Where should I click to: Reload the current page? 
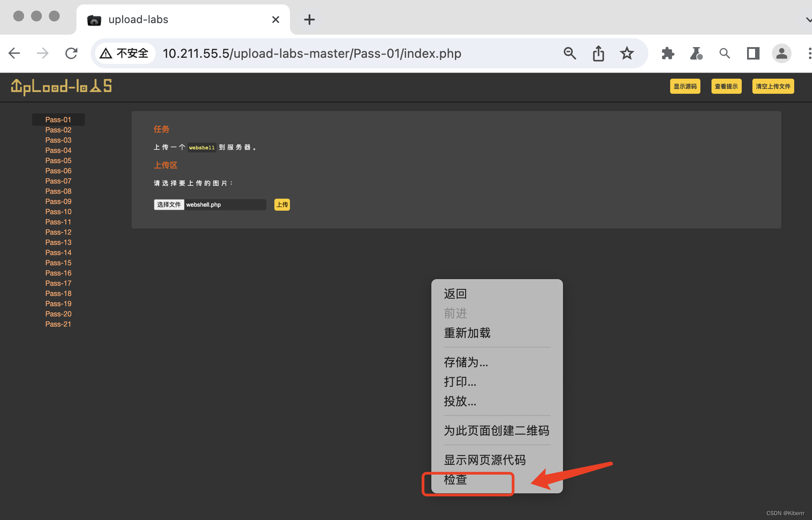click(x=71, y=53)
